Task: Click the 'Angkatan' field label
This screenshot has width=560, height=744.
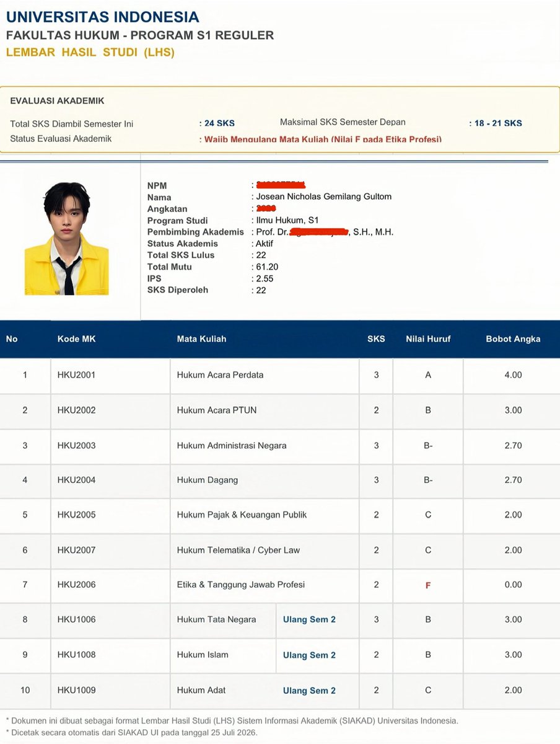Action: tap(167, 209)
